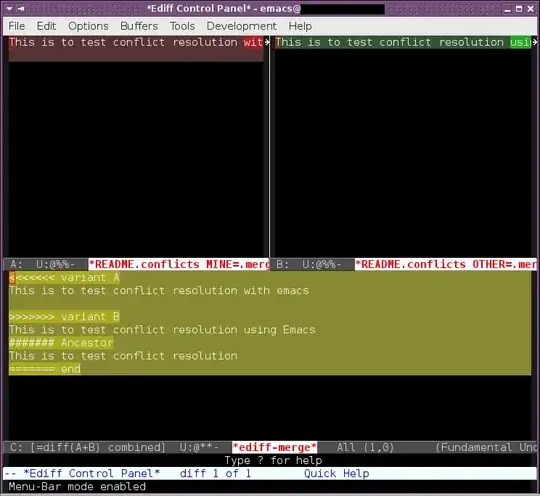The image size is (540, 496).
Task: Click the 'variant B' conflict marker line
Action: tap(64, 317)
